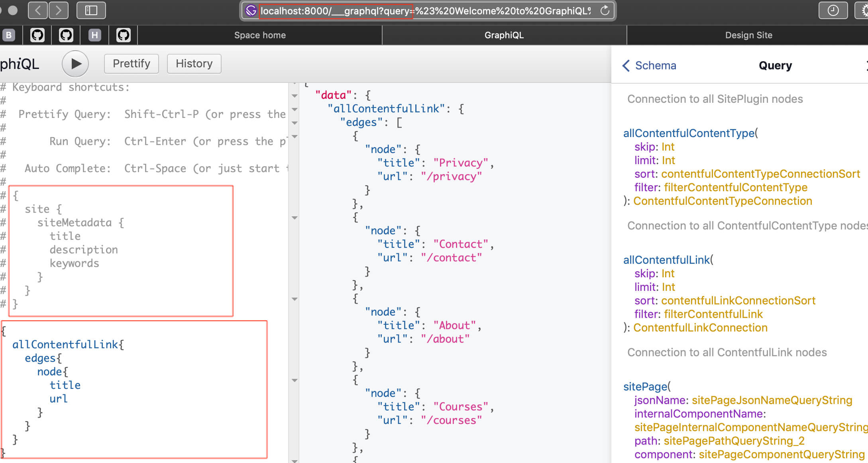The height and width of the screenshot is (463, 868).
Task: Collapse the "allContentfulLink" fold arrow in results
Action: click(x=295, y=109)
